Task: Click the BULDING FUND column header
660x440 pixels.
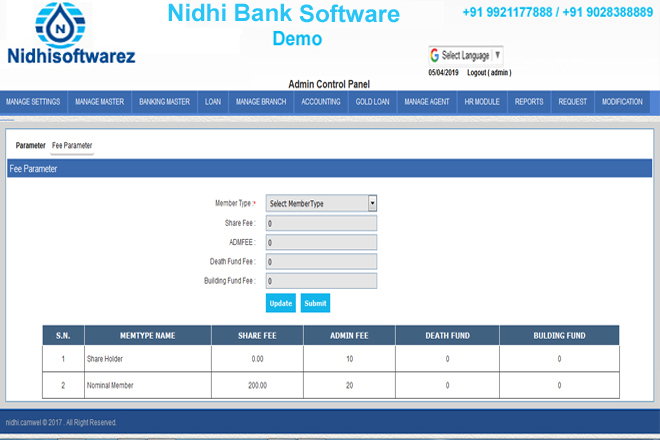Action: click(x=559, y=336)
